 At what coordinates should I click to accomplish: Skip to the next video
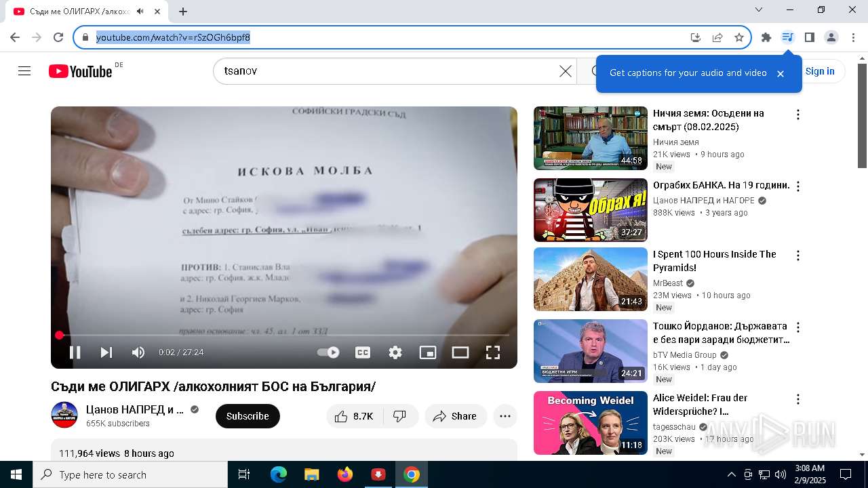(x=106, y=352)
